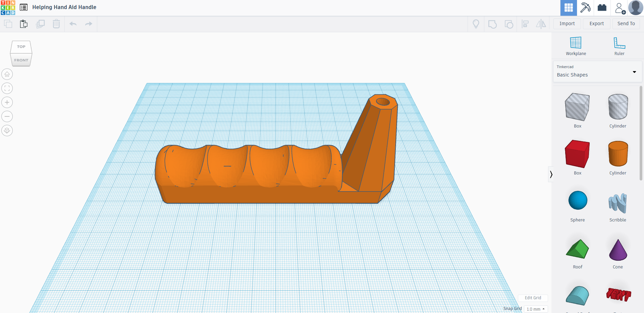This screenshot has height=313, width=644.
Task: Click the Group shapes icon
Action: coord(492,24)
